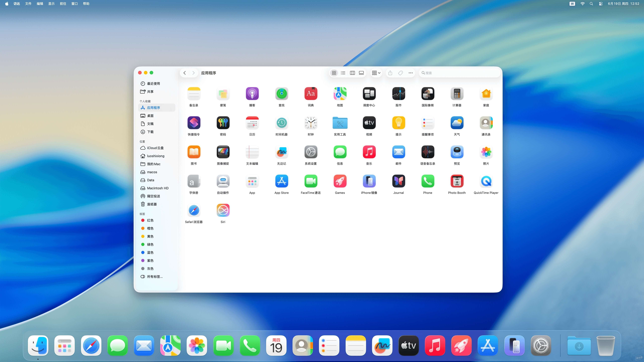Open the 密码 Passwords app icon
The width and height of the screenshot is (644, 362).
coord(223,123)
